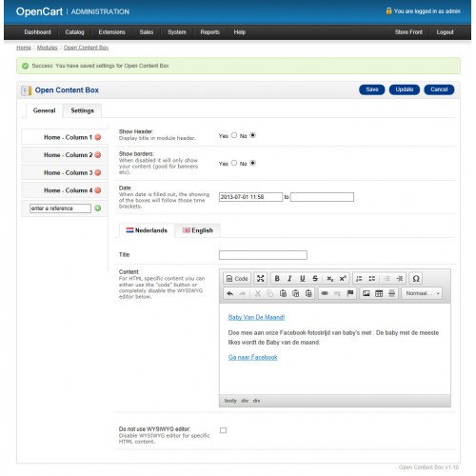
Task: Open the Catalog menu
Action: [x=74, y=32]
